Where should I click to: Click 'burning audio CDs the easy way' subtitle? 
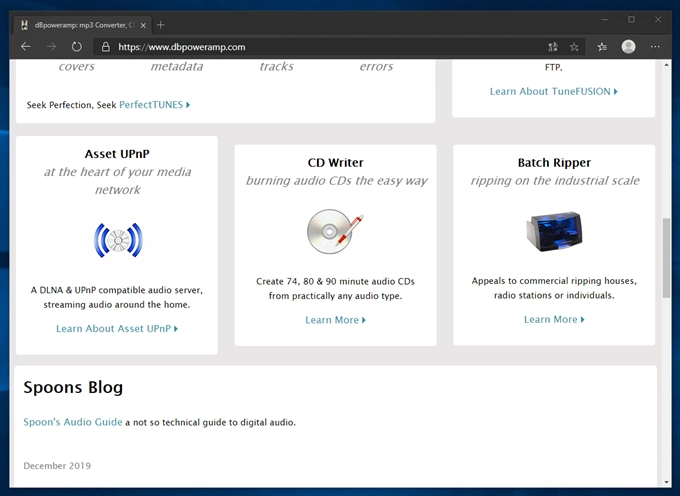click(x=337, y=180)
